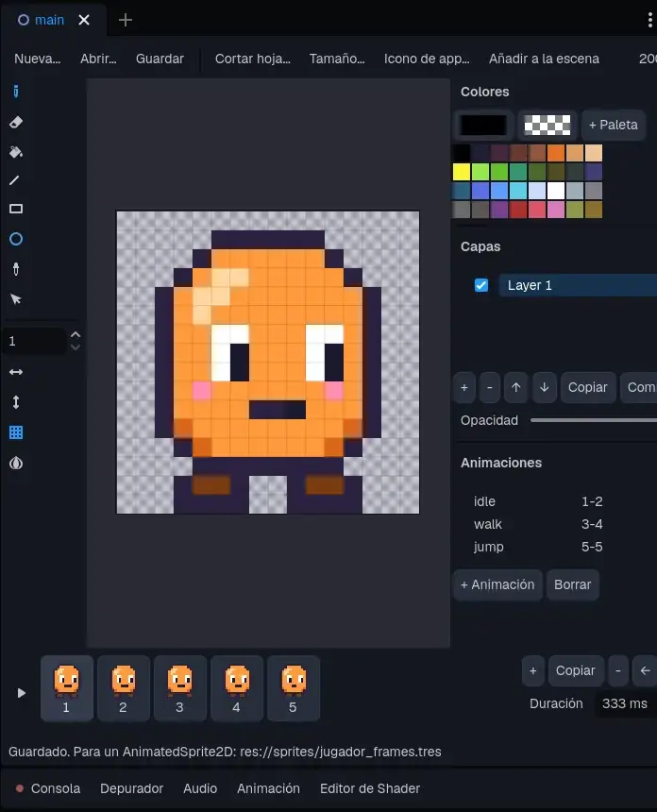
Task: Open the Tamaño... menu item
Action: click(x=337, y=59)
